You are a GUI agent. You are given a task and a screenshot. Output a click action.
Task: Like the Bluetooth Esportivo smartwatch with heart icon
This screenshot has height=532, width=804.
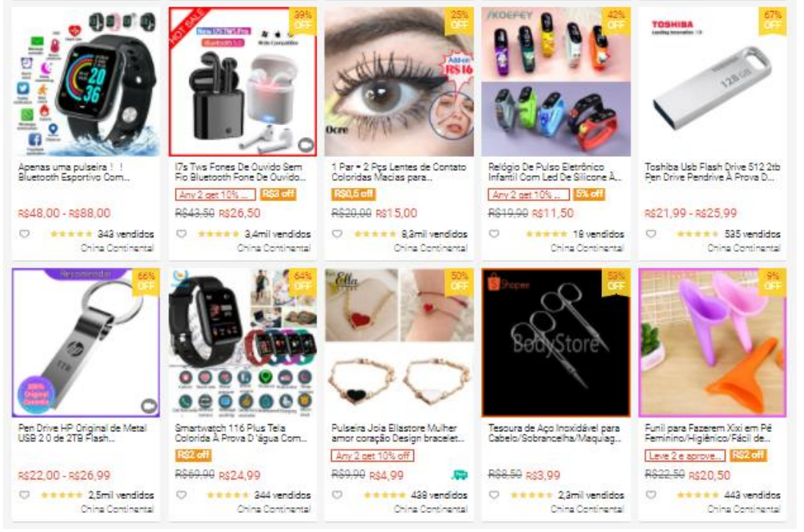point(24,233)
